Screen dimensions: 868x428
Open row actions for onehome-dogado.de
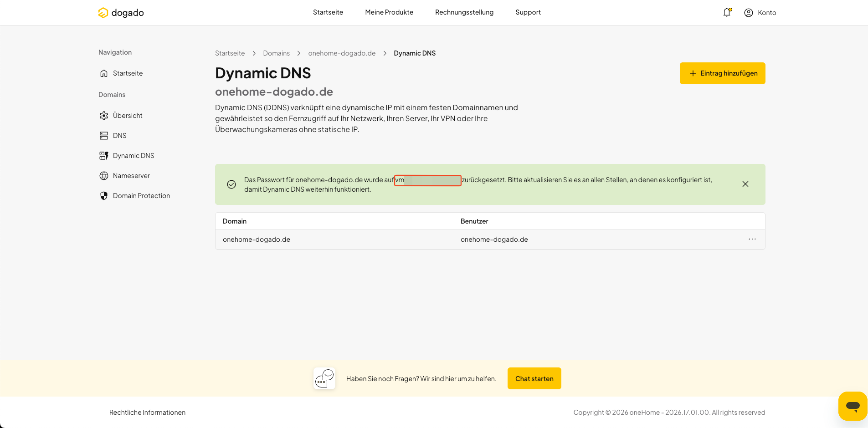tap(752, 239)
